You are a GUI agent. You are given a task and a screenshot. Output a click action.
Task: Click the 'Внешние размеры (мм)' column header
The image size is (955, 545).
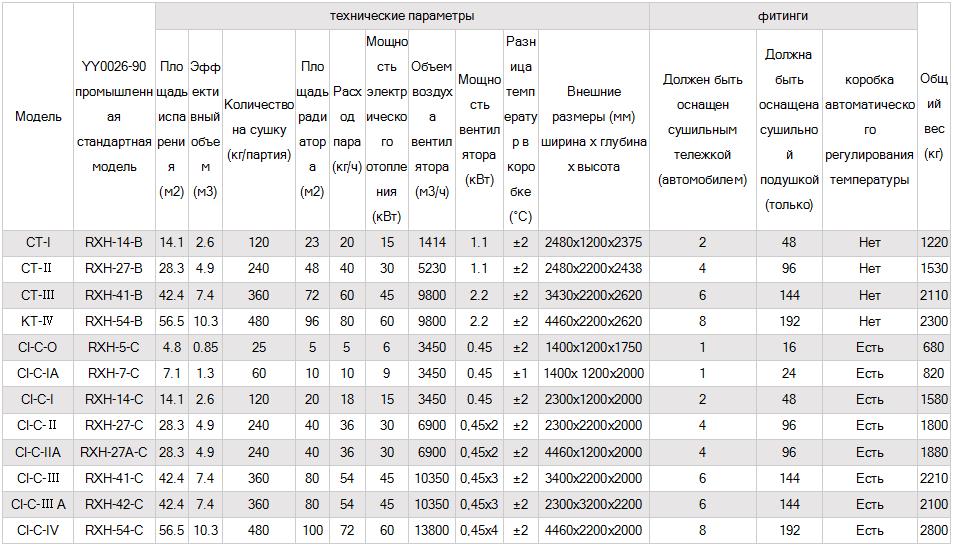coord(594,129)
